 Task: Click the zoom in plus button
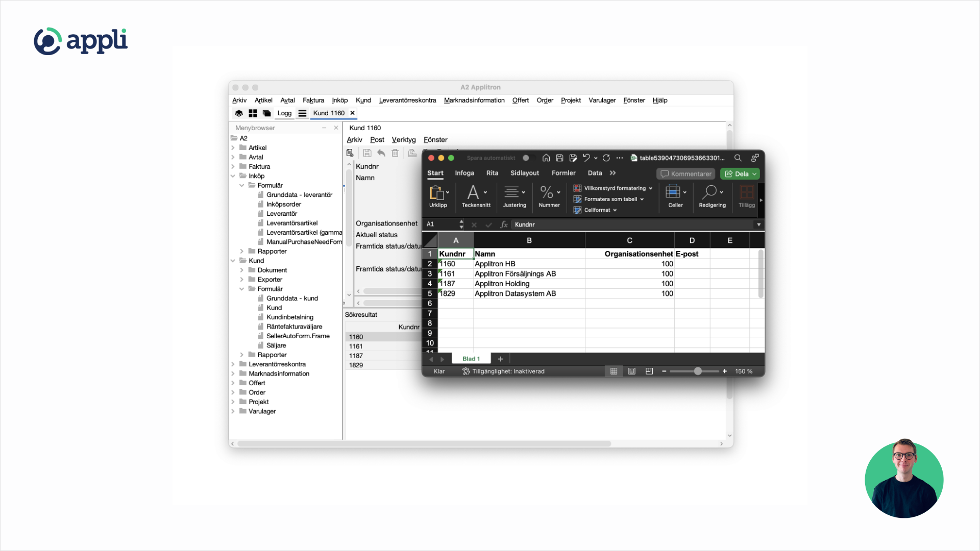point(724,371)
